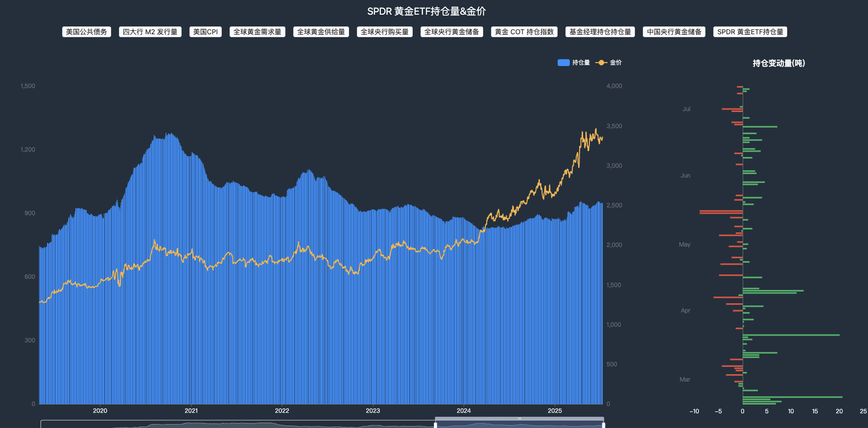Click the data zoom selected range bar
Viewport: 868px width, 428px height.
(519, 419)
